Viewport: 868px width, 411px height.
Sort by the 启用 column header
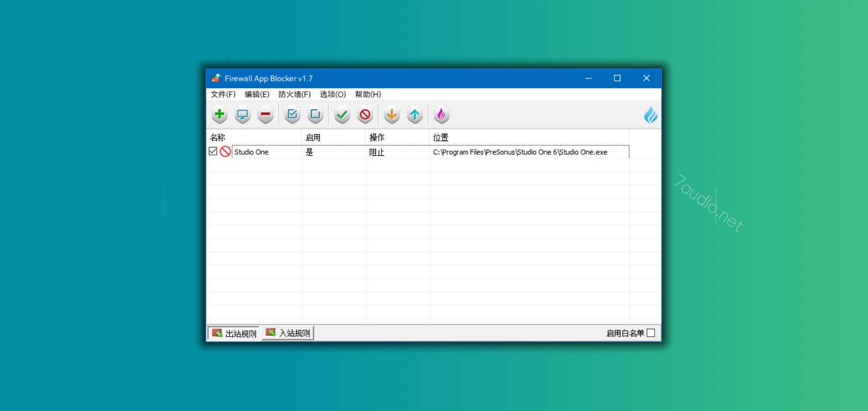(334, 137)
